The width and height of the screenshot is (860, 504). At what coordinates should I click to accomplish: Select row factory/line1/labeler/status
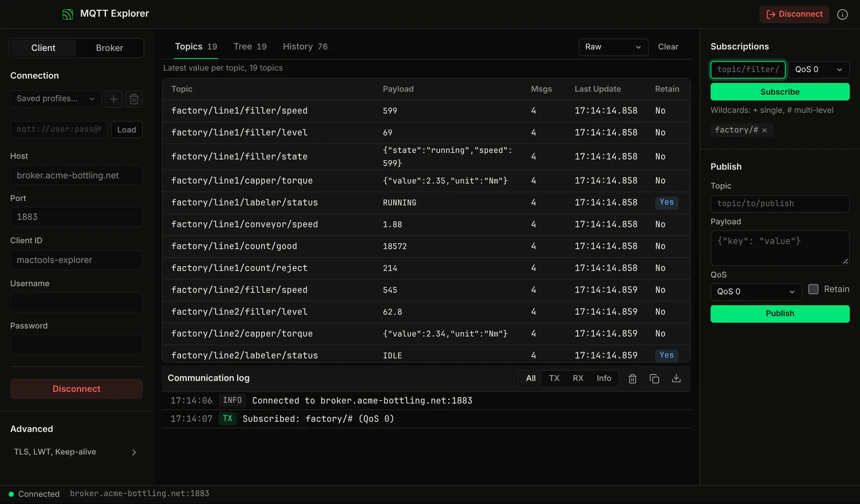click(x=426, y=203)
